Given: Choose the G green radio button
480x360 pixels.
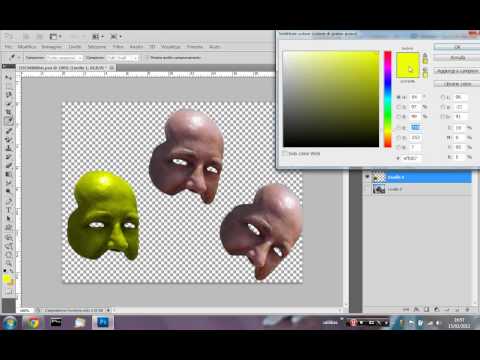Looking at the screenshot, I should [x=398, y=138].
